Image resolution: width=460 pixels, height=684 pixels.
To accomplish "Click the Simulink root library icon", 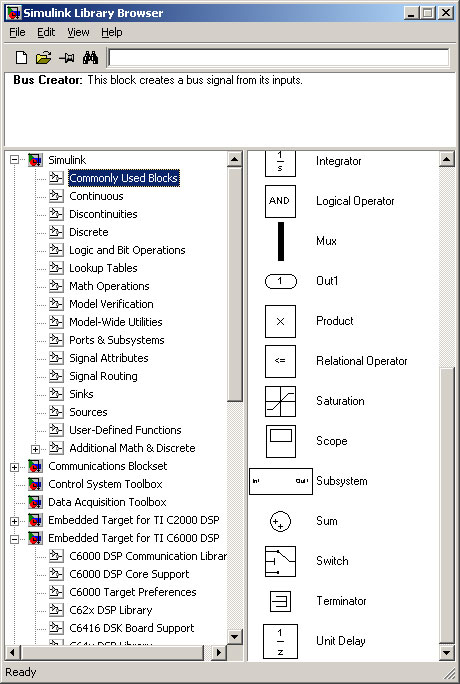I will [35, 160].
